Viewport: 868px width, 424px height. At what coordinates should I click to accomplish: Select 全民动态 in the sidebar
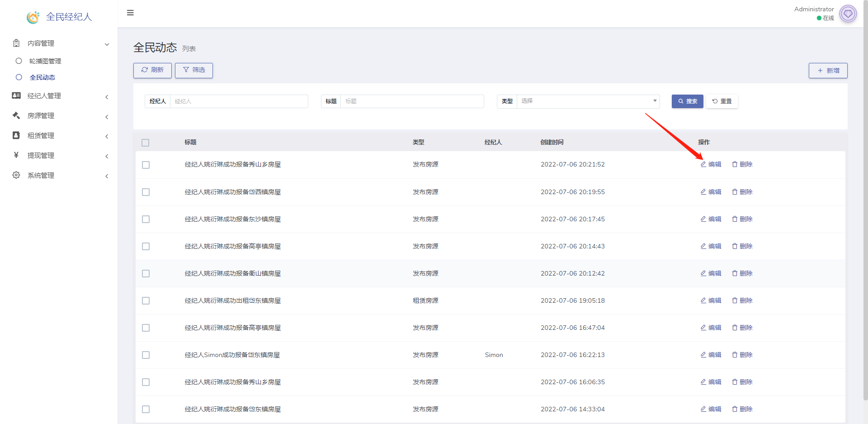click(x=42, y=77)
